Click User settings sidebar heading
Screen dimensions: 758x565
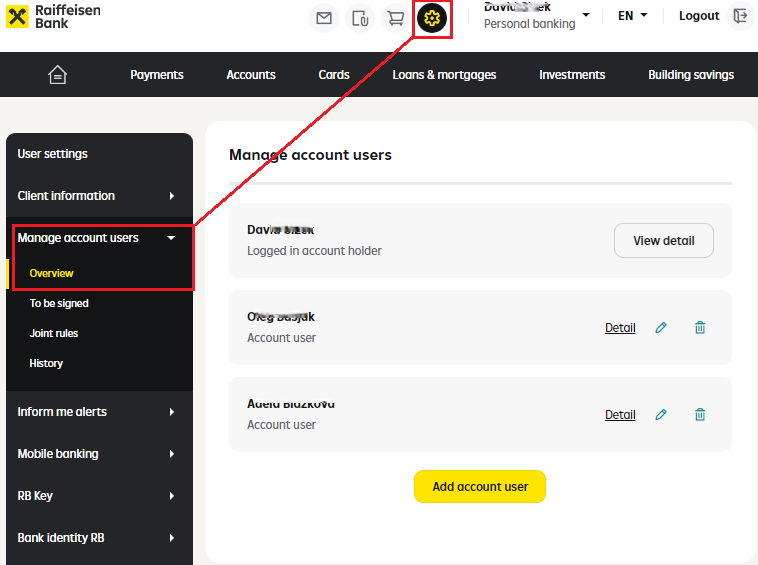click(x=53, y=154)
